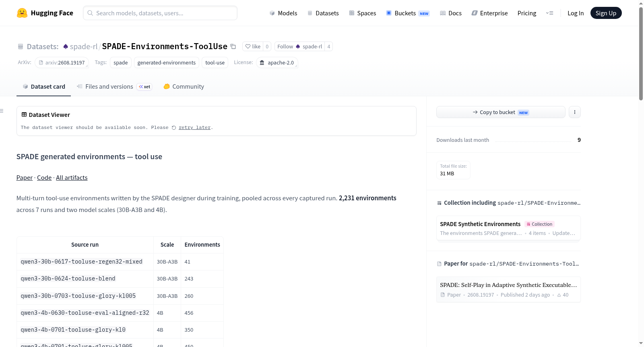Open the spade-rl follower count

click(329, 46)
